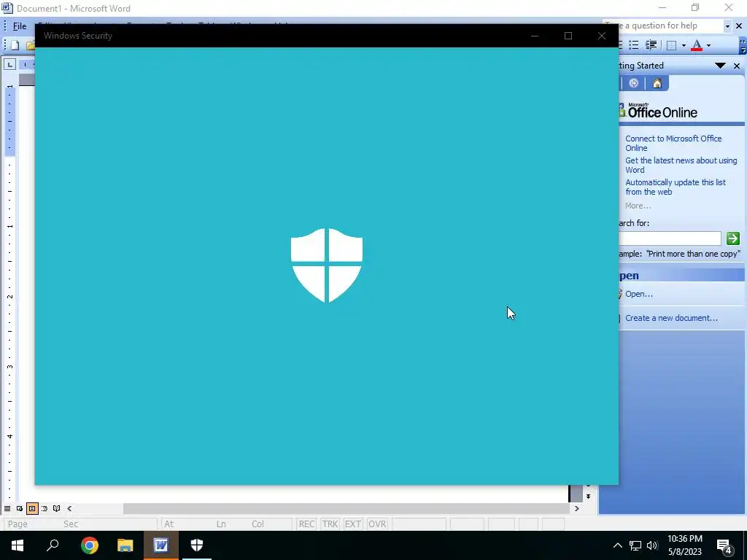747x560 pixels.
Task: Toggle EXT extend selection in status bar
Action: 352,524
